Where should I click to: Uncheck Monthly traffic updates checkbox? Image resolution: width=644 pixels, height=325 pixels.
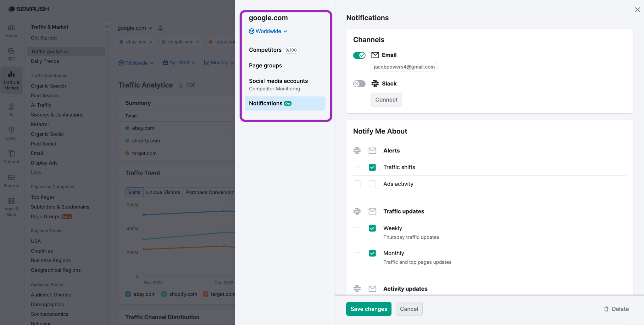point(372,253)
